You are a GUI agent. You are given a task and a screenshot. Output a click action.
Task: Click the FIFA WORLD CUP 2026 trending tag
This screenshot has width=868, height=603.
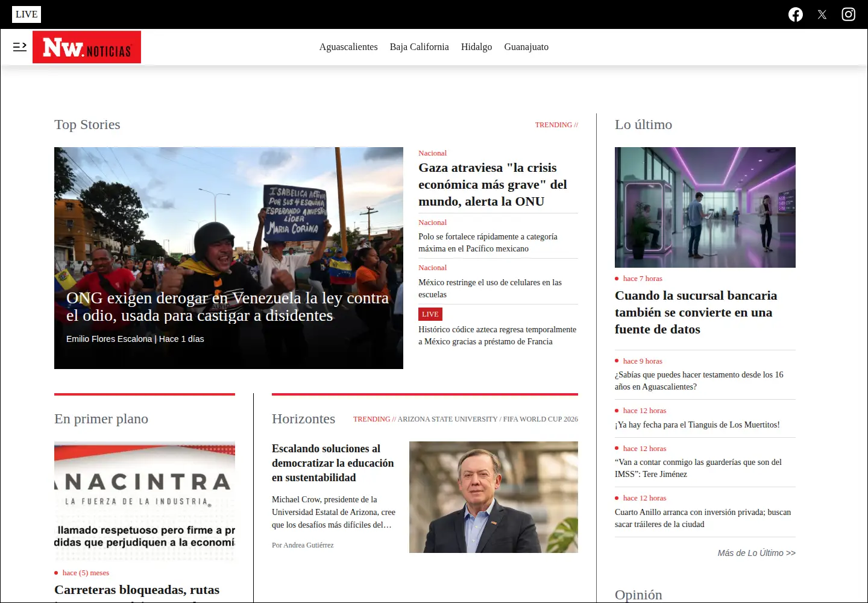(x=541, y=419)
